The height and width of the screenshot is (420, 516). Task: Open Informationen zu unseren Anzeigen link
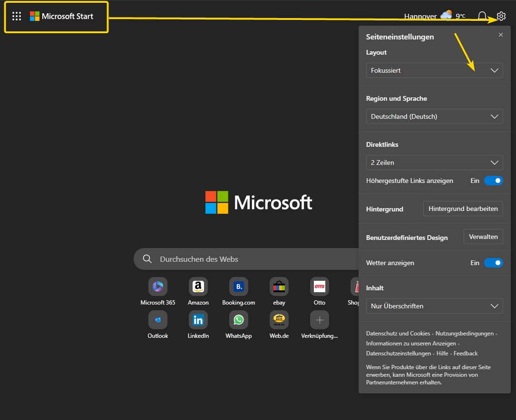pyautogui.click(x=411, y=344)
